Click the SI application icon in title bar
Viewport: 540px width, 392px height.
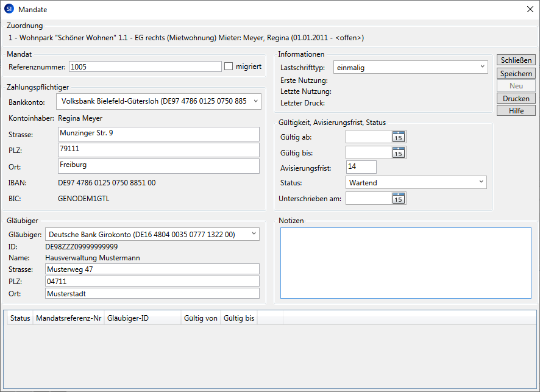click(x=9, y=9)
